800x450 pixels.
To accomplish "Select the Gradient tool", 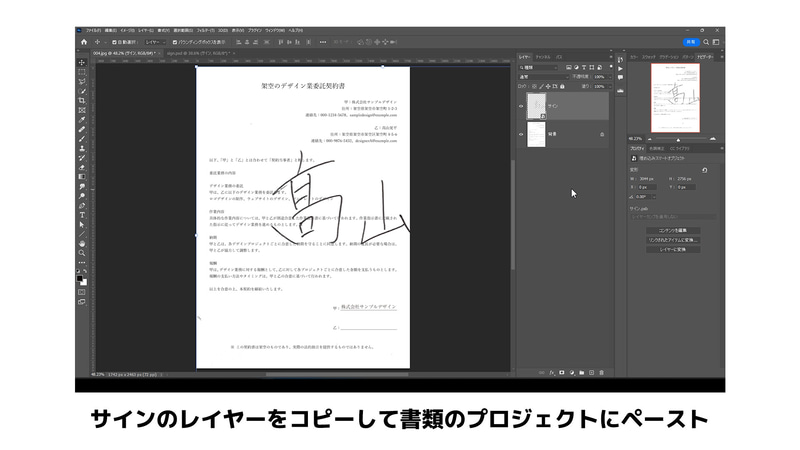I will (82, 177).
